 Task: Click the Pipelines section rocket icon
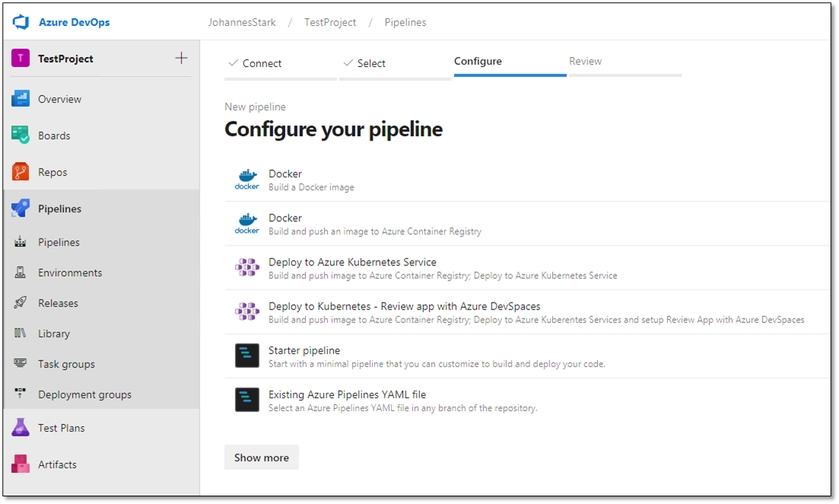pos(21,208)
